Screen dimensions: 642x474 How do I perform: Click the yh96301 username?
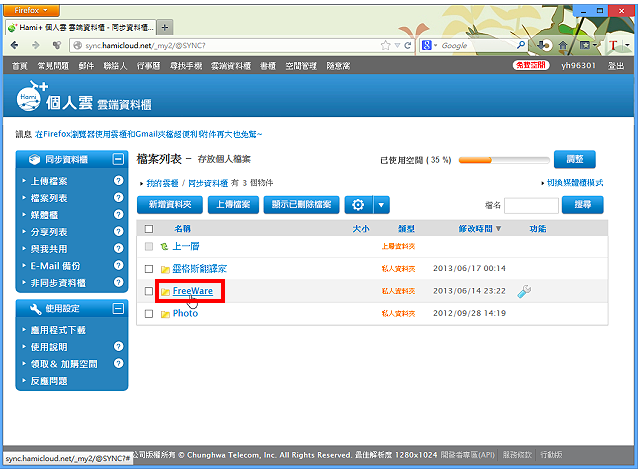tap(578, 65)
